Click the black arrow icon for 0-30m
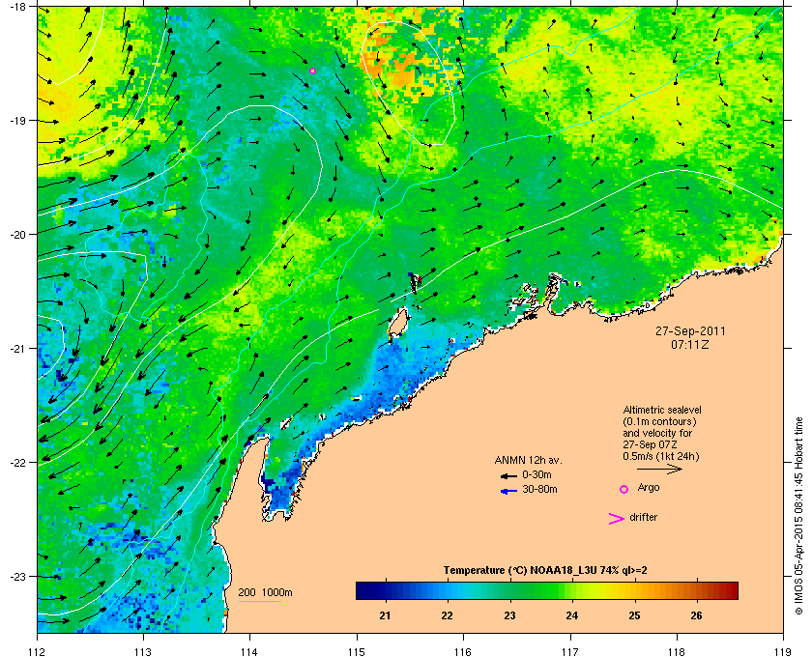Screen dimensions: 812x657 click(x=508, y=475)
